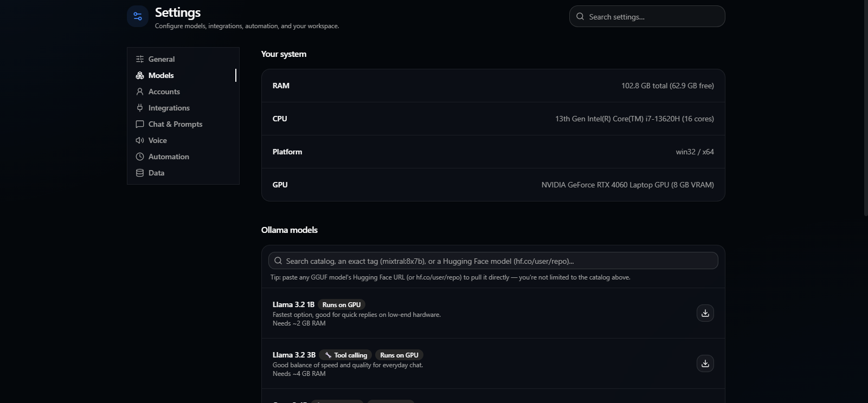Image resolution: width=868 pixels, height=403 pixels.
Task: Click the CPU value i7-13620H
Action: click(634, 119)
